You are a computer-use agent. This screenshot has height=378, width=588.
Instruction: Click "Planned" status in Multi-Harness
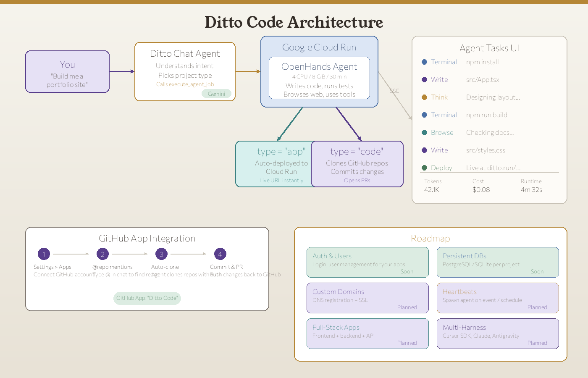click(x=537, y=343)
